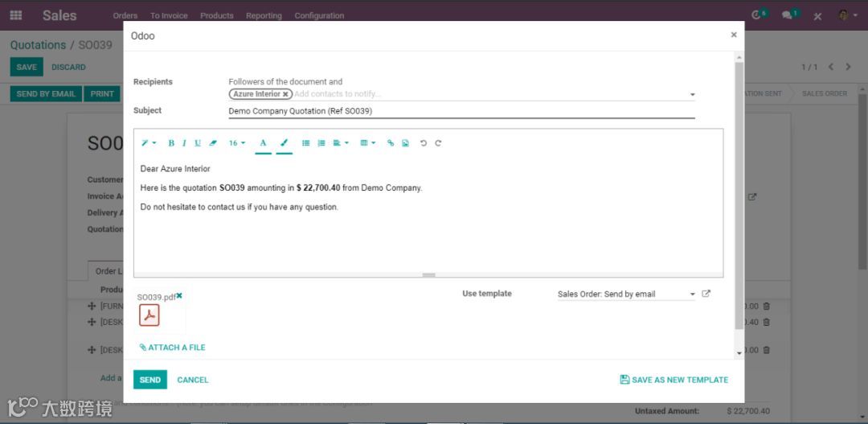Remove the SO039.pdf attachment
Viewport: 868px width, 424px height.
click(178, 295)
